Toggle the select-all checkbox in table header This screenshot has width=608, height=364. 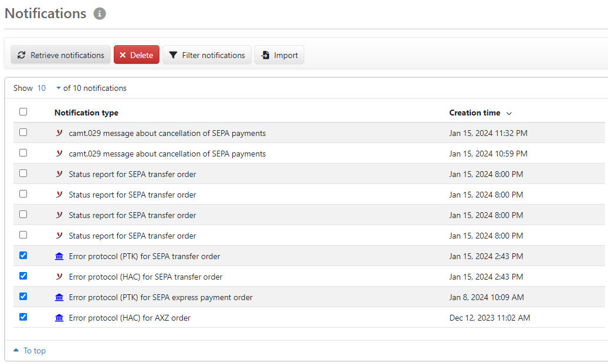[23, 112]
